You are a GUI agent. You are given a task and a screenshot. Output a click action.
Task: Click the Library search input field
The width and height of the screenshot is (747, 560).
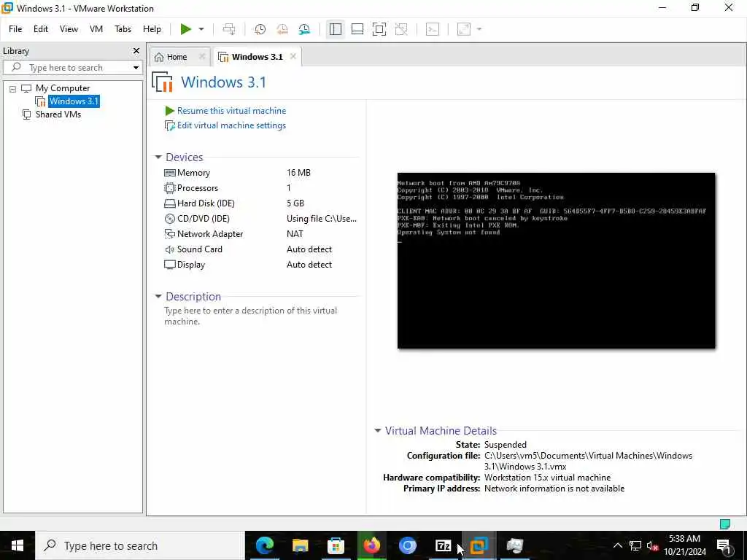click(71, 68)
